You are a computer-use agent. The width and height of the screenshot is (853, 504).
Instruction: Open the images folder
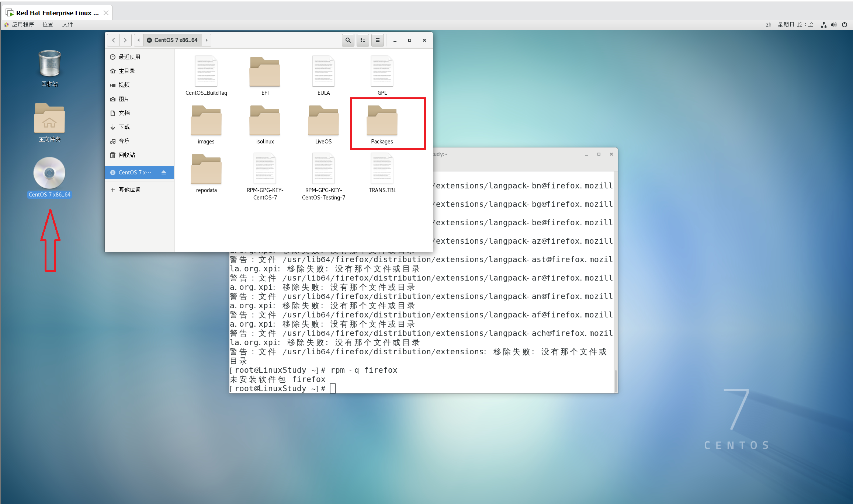click(206, 125)
